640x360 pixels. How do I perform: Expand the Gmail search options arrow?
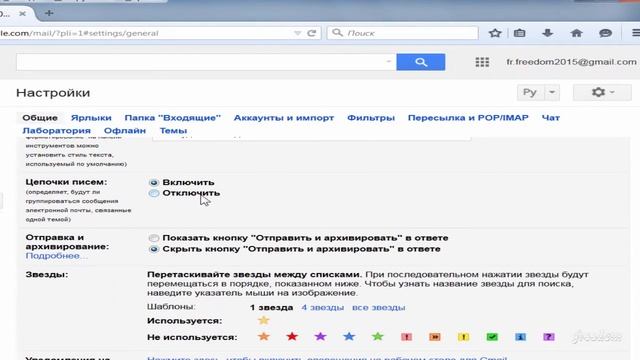pyautogui.click(x=388, y=62)
